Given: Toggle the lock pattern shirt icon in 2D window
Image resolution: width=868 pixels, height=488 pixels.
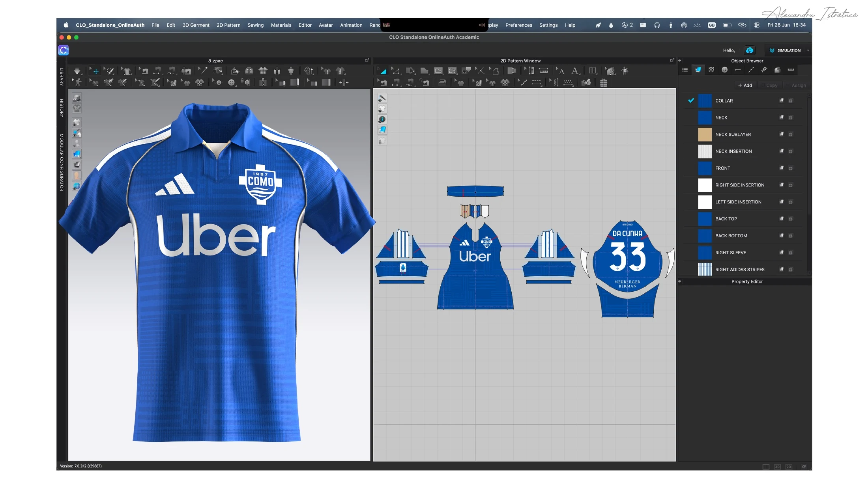Looking at the screenshot, I should point(382,141).
